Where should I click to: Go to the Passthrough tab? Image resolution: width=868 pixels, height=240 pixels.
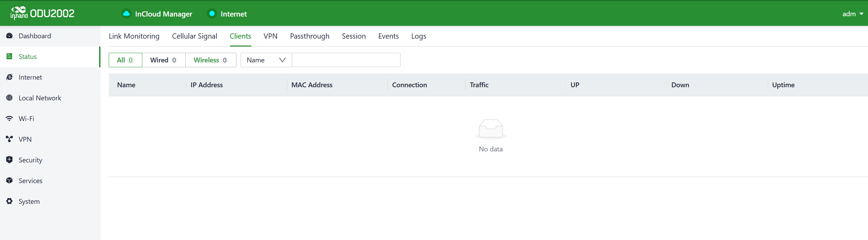(x=309, y=36)
